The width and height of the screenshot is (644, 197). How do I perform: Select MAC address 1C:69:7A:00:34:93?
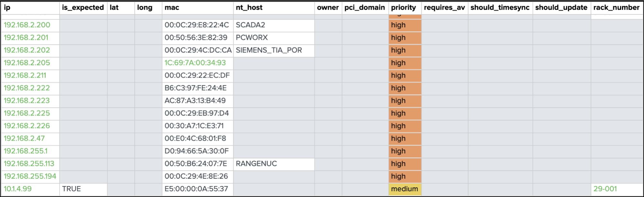pyautogui.click(x=195, y=63)
